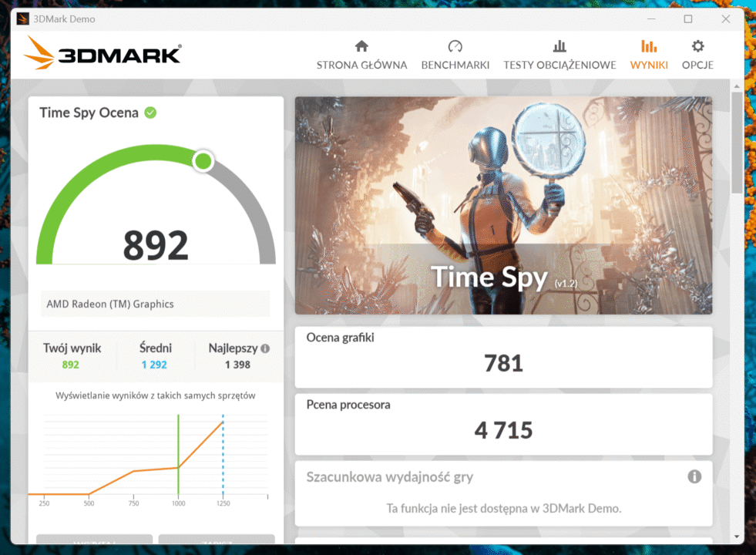Click the green checkmark beside Time Spy Ocena
The width and height of the screenshot is (756, 555).
[x=152, y=113]
